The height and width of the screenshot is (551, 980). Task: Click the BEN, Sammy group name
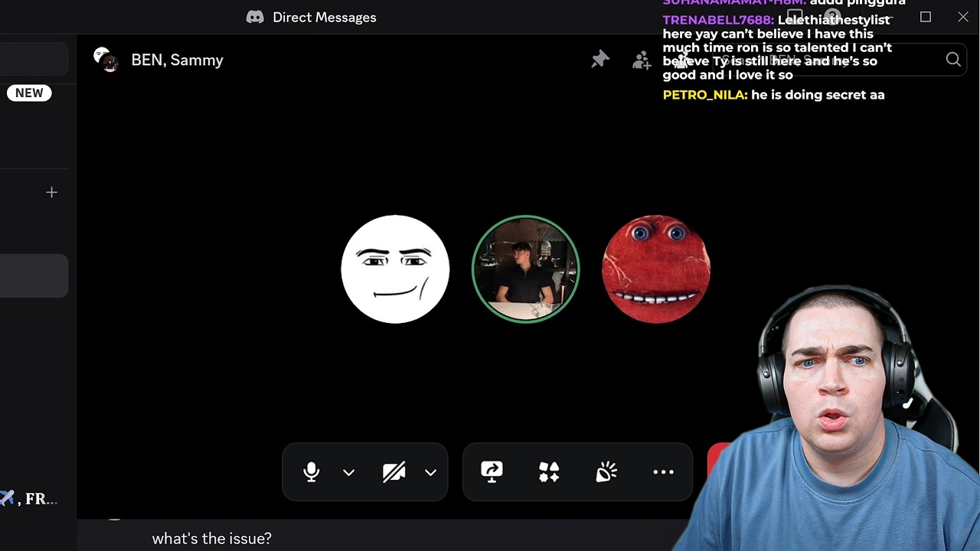(177, 60)
